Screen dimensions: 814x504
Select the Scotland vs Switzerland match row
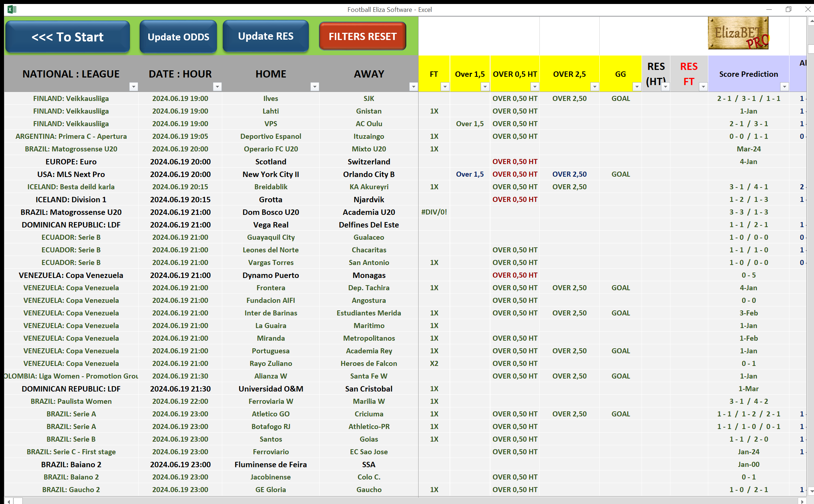[x=271, y=162]
